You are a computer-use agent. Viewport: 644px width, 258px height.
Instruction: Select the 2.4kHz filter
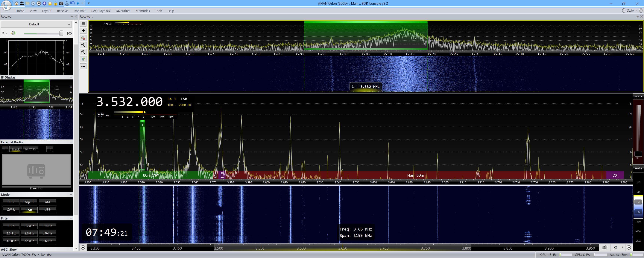click(47, 226)
